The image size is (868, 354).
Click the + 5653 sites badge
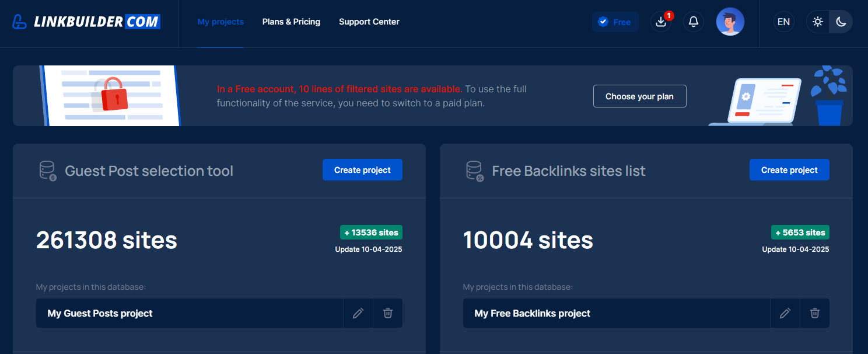tap(800, 232)
